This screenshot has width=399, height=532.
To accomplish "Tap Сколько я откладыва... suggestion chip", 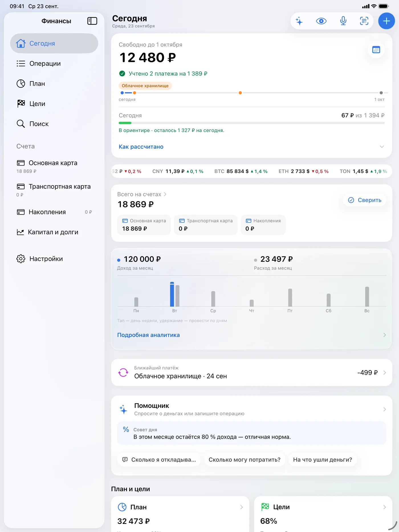I will tap(159, 460).
